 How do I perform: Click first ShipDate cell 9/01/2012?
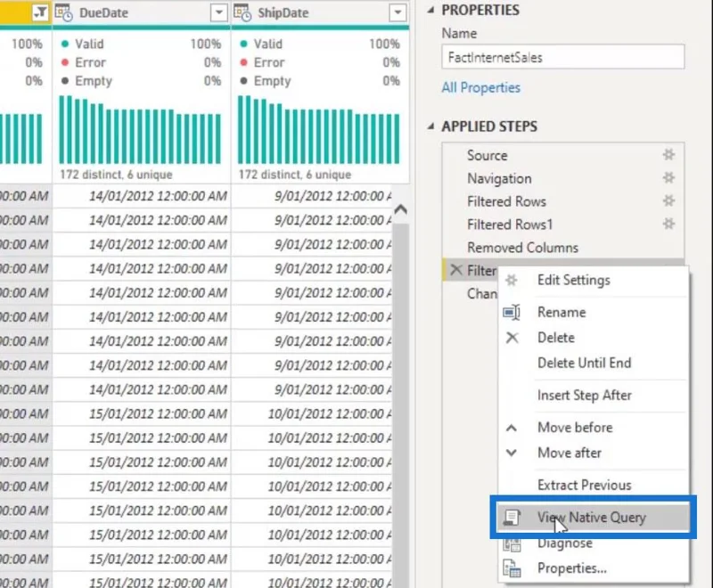314,196
